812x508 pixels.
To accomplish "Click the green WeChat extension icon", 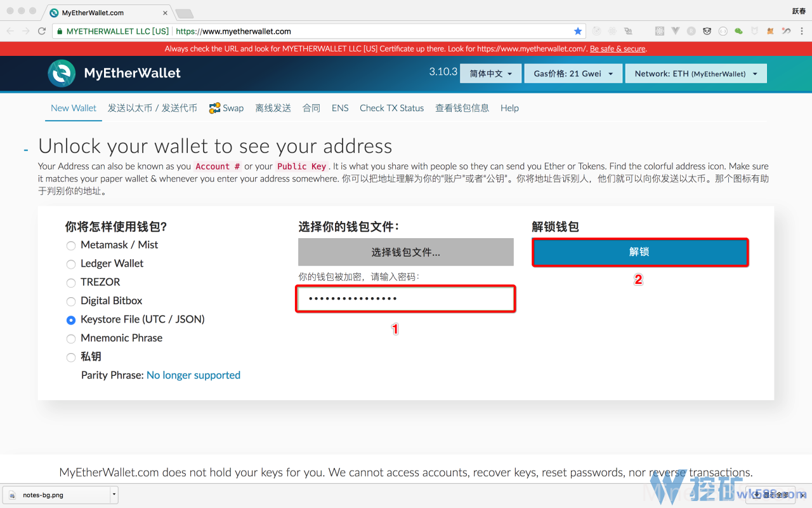I will (738, 31).
